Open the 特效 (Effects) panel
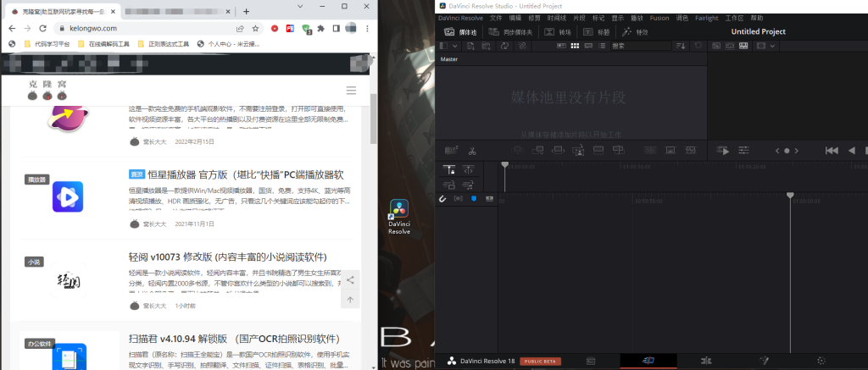The height and width of the screenshot is (370, 868). 634,32
